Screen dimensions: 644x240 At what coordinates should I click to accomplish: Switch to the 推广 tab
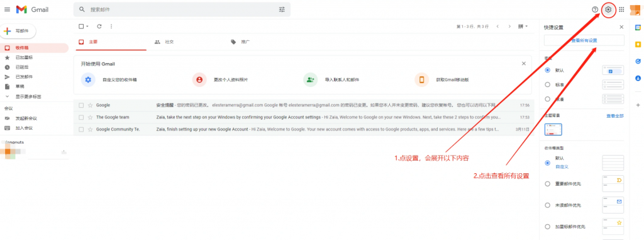[240, 42]
